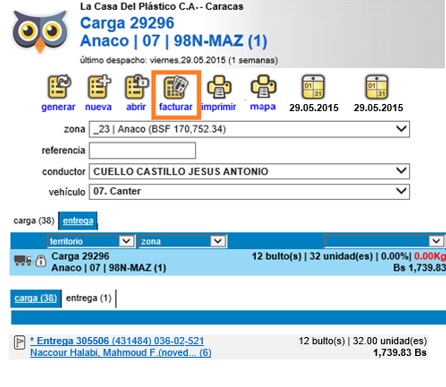The image size is (446, 387).
Task: Open the conductor dropdown list
Action: 249,171
